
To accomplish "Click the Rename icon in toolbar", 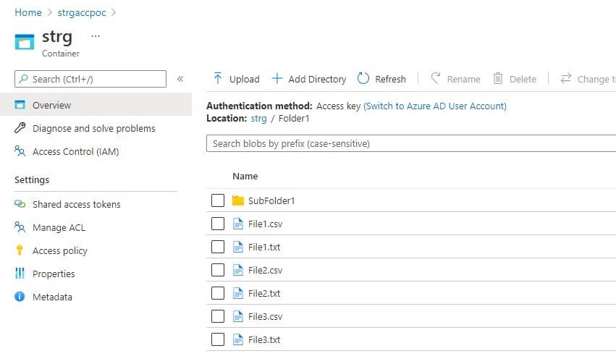I will point(436,79).
